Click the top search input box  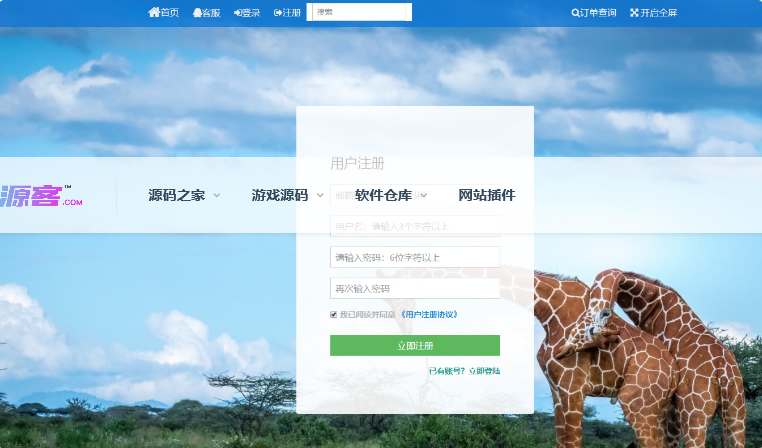(x=359, y=12)
